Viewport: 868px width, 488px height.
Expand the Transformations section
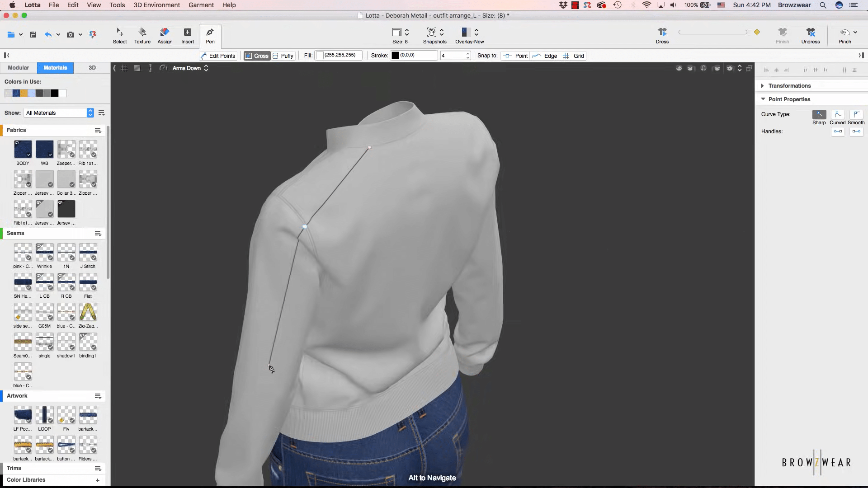[x=789, y=86]
